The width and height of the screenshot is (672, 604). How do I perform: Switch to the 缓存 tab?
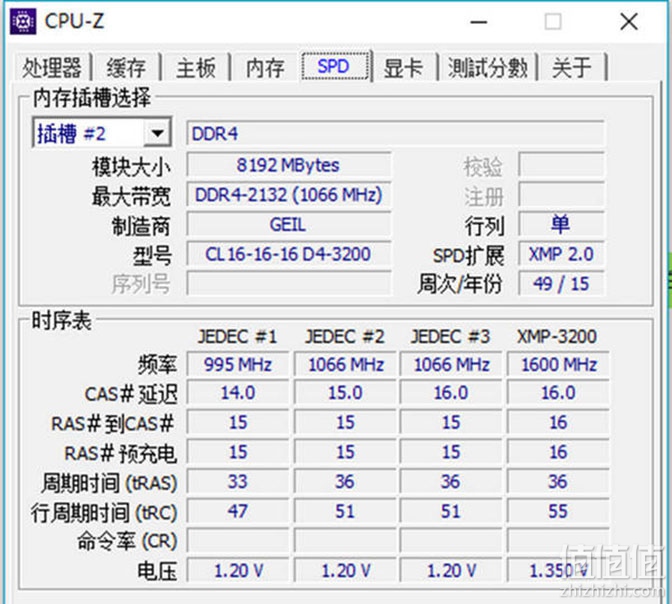(126, 67)
